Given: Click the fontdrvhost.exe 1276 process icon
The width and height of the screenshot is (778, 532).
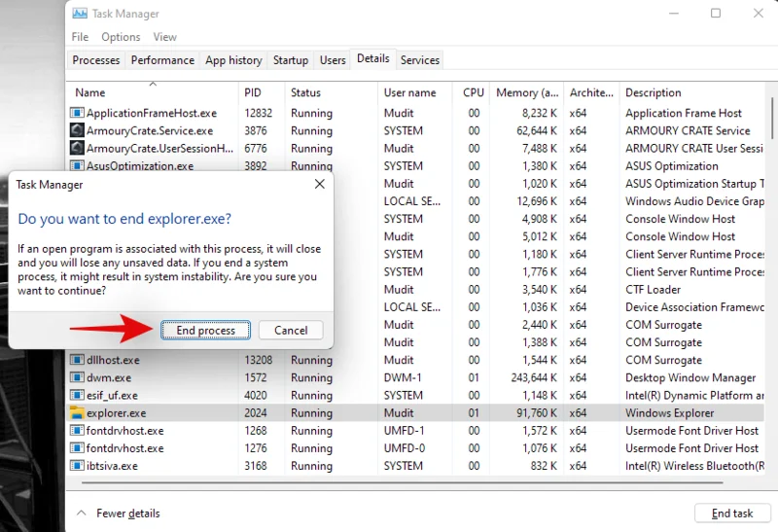Looking at the screenshot, I should tap(77, 448).
